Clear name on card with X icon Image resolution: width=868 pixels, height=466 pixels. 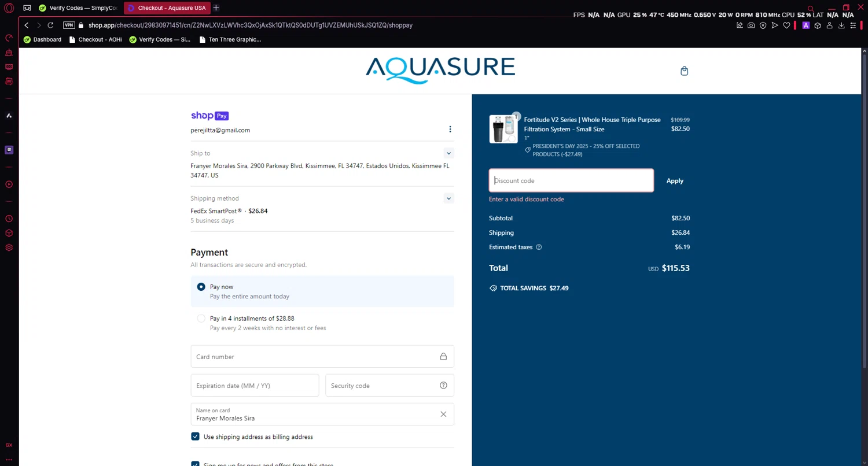tap(443, 414)
